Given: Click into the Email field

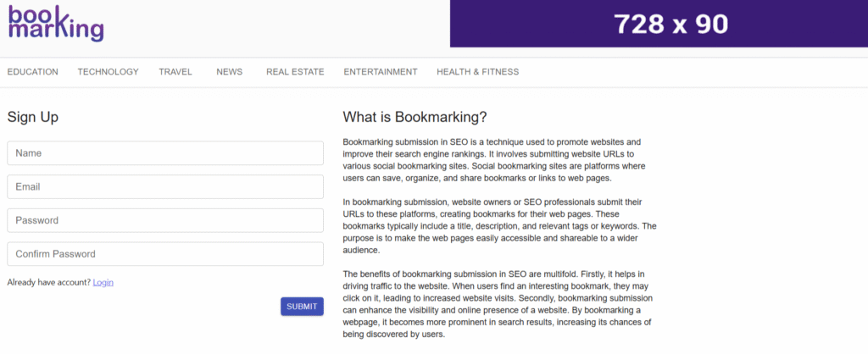Looking at the screenshot, I should pos(165,187).
